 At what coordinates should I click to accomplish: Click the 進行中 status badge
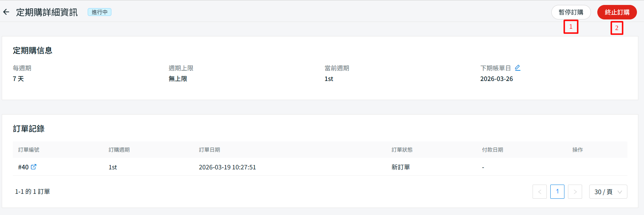click(x=99, y=12)
